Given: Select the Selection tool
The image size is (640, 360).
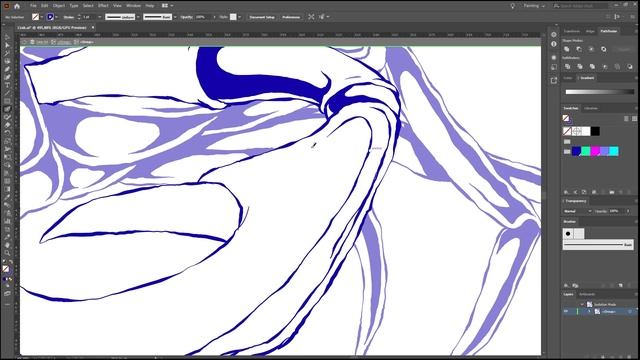Looking at the screenshot, I should [x=7, y=37].
